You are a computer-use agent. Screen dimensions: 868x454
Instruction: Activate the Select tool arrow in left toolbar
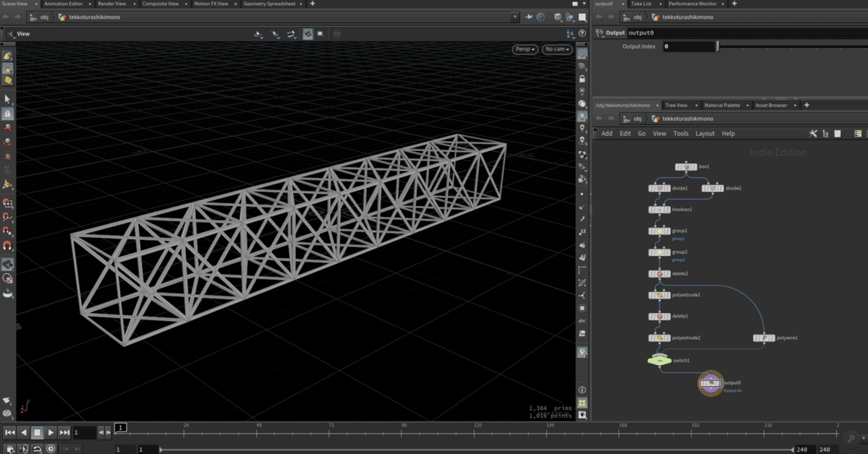click(7, 99)
